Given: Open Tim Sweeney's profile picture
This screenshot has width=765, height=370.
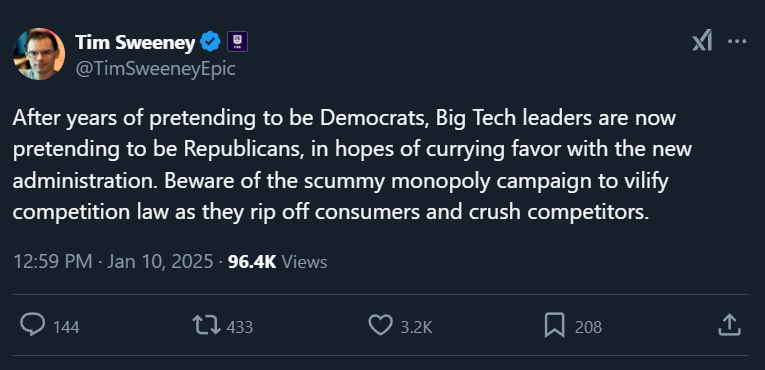Looking at the screenshot, I should (39, 54).
